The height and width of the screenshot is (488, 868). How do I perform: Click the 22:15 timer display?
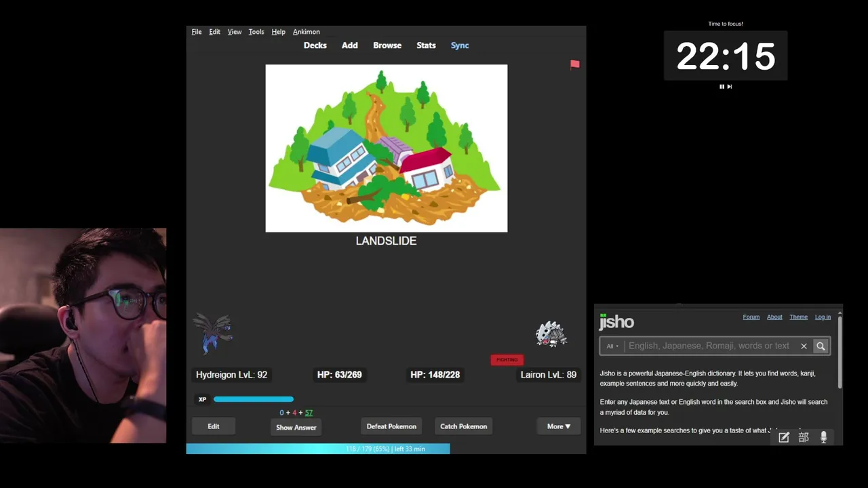726,56
